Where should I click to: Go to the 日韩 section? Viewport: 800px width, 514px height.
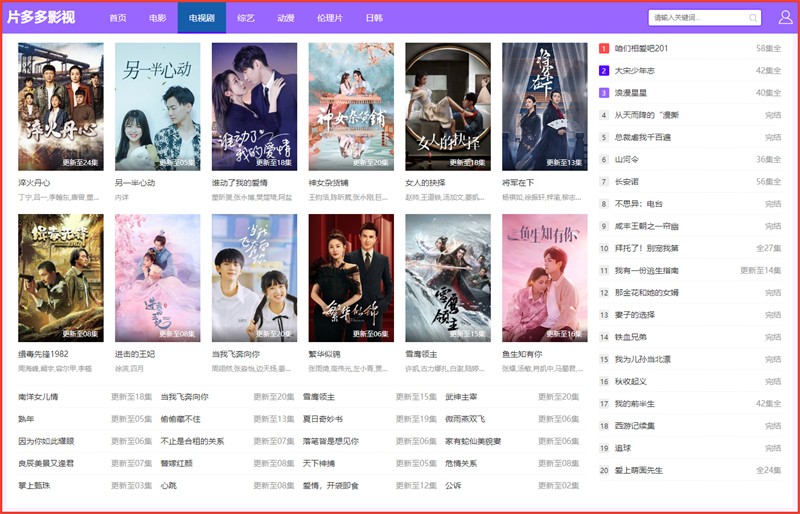coord(373,18)
